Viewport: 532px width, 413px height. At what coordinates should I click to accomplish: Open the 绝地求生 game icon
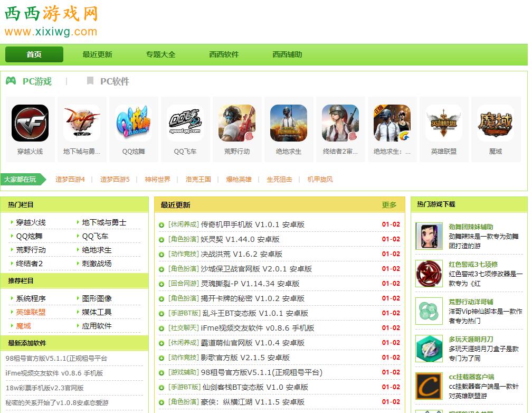289,123
